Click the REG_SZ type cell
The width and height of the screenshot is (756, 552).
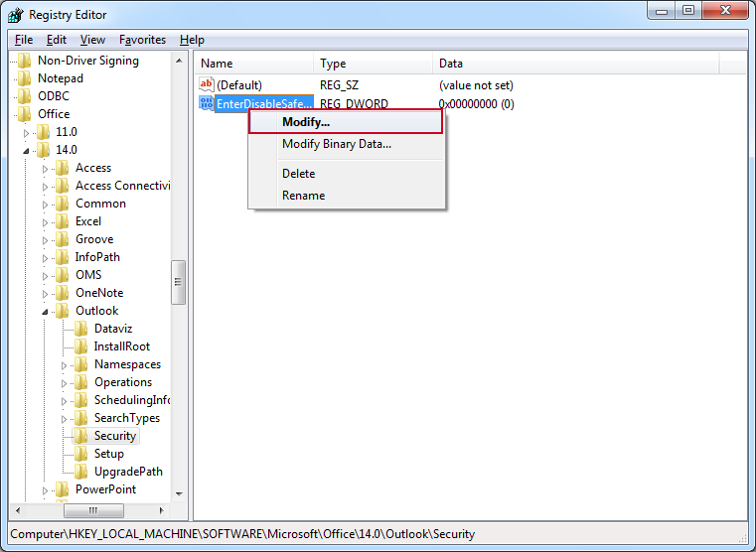[x=339, y=85]
